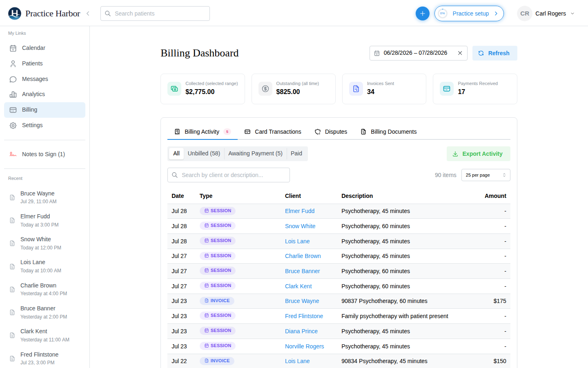This screenshot has width=588, height=368.
Task: Collapse the sidebar with the chevron
Action: tap(88, 13)
